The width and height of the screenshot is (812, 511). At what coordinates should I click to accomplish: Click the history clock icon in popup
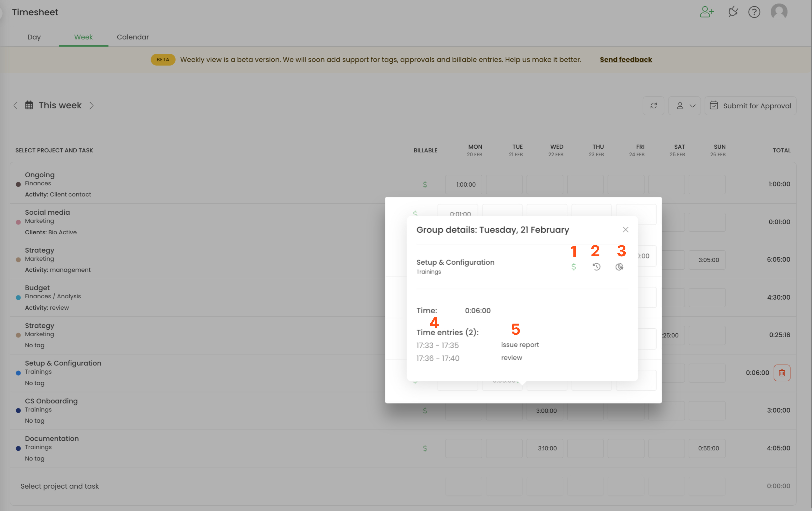coord(596,267)
